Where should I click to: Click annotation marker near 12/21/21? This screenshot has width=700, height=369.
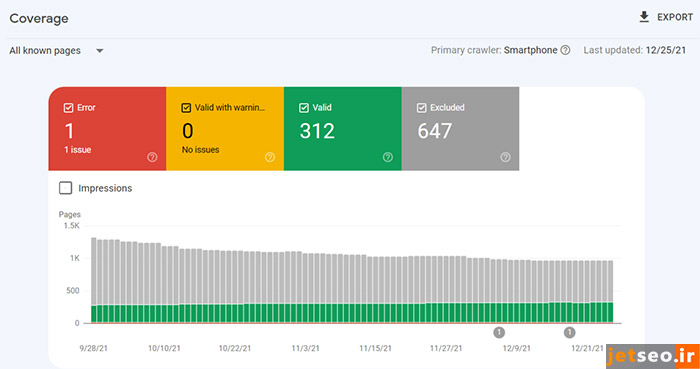(569, 332)
